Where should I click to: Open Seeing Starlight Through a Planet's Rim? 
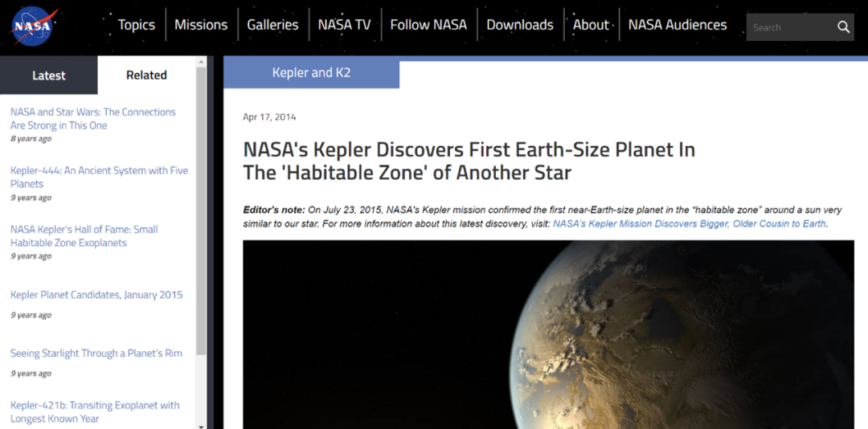pos(96,353)
